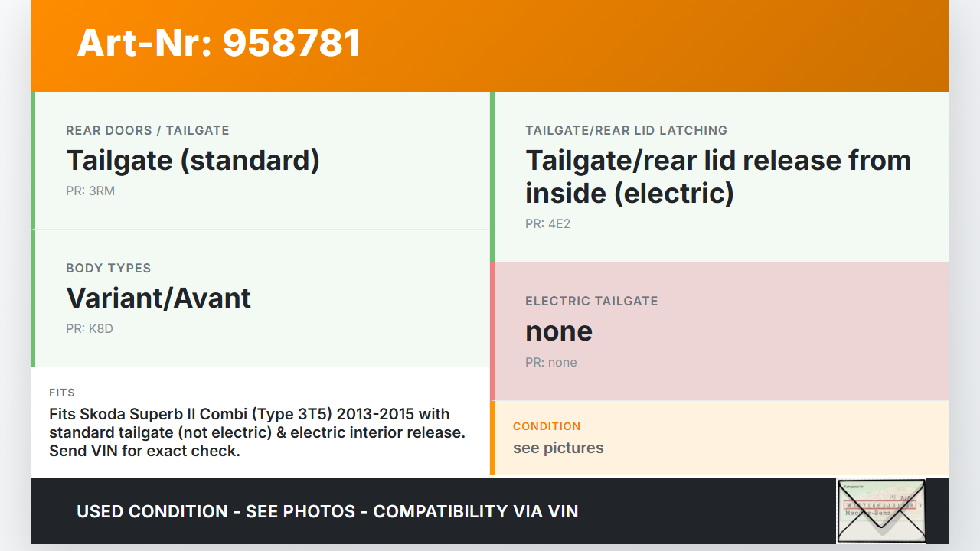Click the Art-Nr: 958781 header title
The height and width of the screenshot is (551, 980).
click(x=219, y=43)
